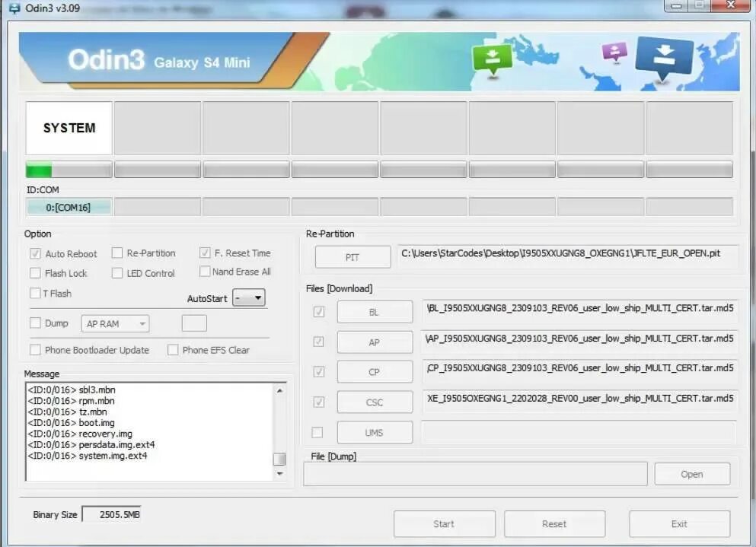
Task: Click the AP file path field
Action: point(580,342)
